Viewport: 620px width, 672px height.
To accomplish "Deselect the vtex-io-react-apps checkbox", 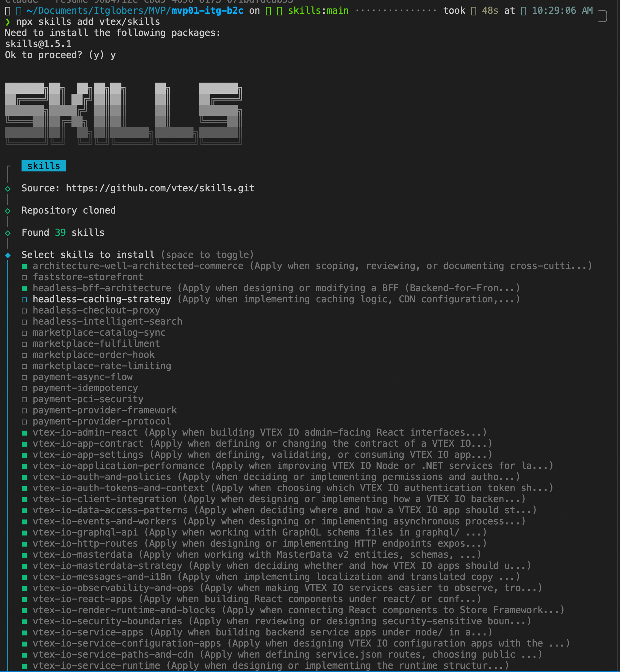I will tap(24, 599).
